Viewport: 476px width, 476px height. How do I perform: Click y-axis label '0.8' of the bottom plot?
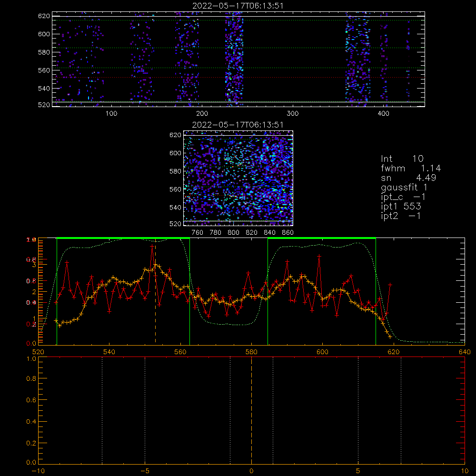(x=31, y=378)
